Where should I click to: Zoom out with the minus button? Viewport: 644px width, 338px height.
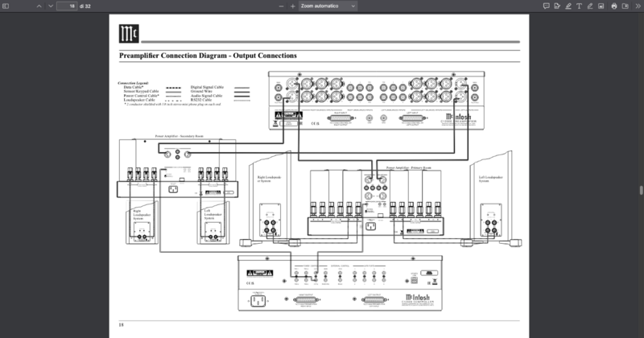(281, 6)
